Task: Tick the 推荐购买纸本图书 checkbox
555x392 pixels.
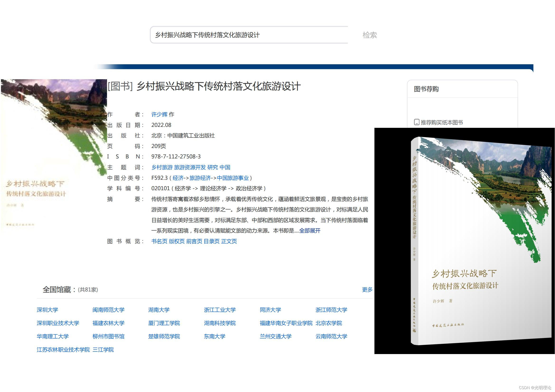Action: coord(416,122)
